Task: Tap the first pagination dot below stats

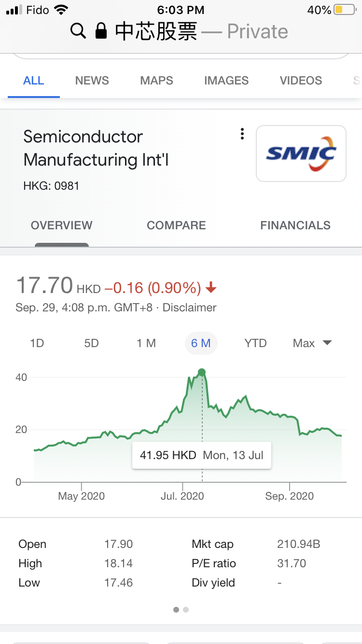Action: [176, 610]
